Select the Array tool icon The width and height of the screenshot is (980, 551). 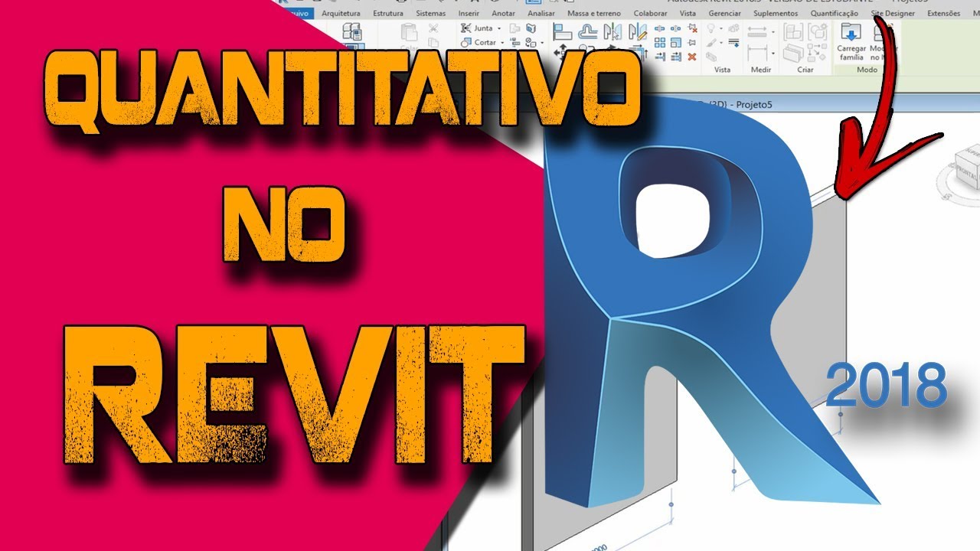pyautogui.click(x=660, y=43)
